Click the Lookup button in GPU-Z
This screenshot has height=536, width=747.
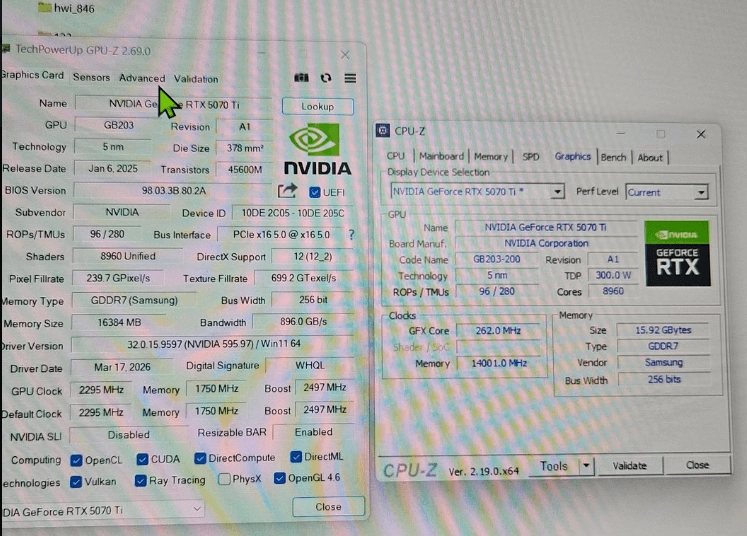(318, 106)
